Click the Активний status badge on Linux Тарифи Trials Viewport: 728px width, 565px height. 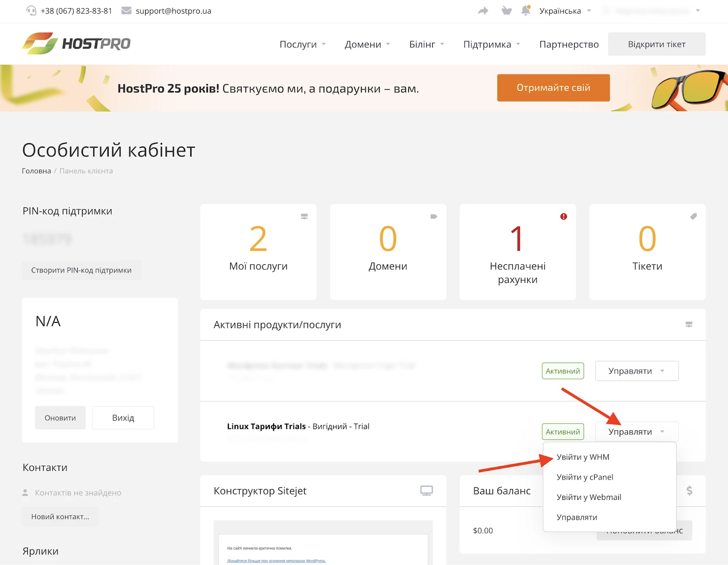[563, 431]
